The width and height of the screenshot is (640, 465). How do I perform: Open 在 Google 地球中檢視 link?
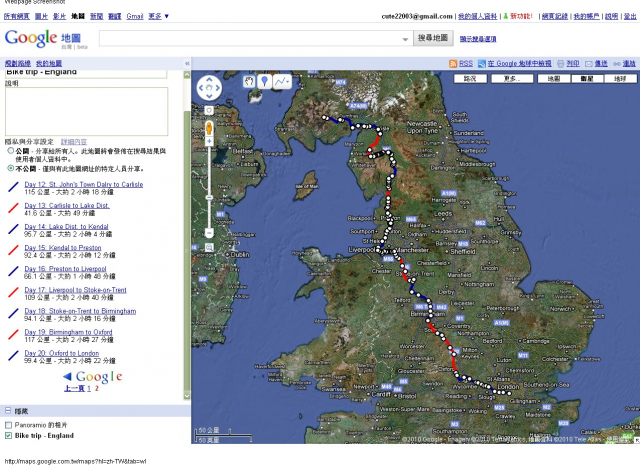[x=519, y=64]
